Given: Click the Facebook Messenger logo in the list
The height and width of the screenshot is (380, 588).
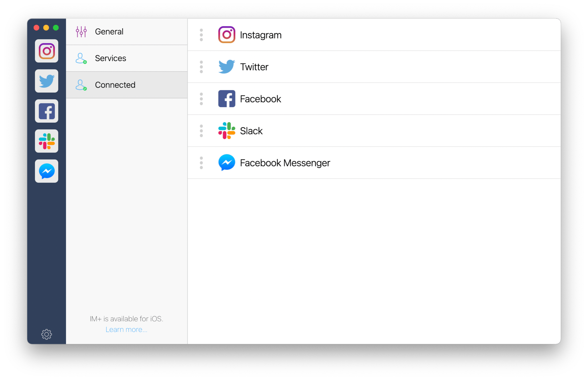Looking at the screenshot, I should tap(227, 163).
